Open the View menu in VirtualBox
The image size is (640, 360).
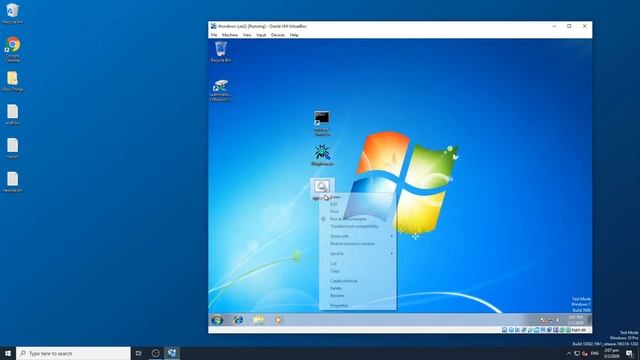(x=247, y=35)
